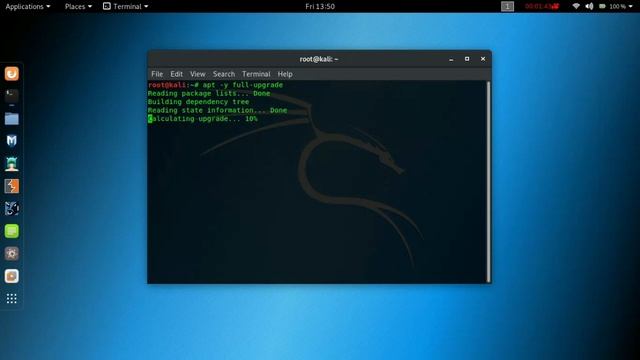Click the root@kali window title bar
This screenshot has width=640, height=360.
click(319, 59)
